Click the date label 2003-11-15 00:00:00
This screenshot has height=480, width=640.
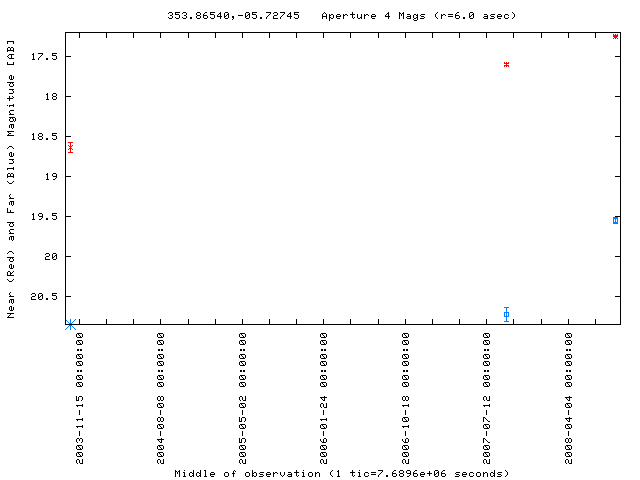[80, 398]
